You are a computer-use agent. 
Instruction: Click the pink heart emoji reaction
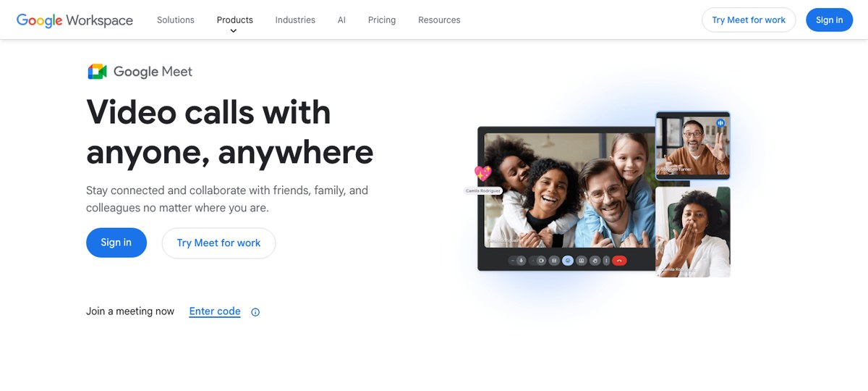coord(482,173)
